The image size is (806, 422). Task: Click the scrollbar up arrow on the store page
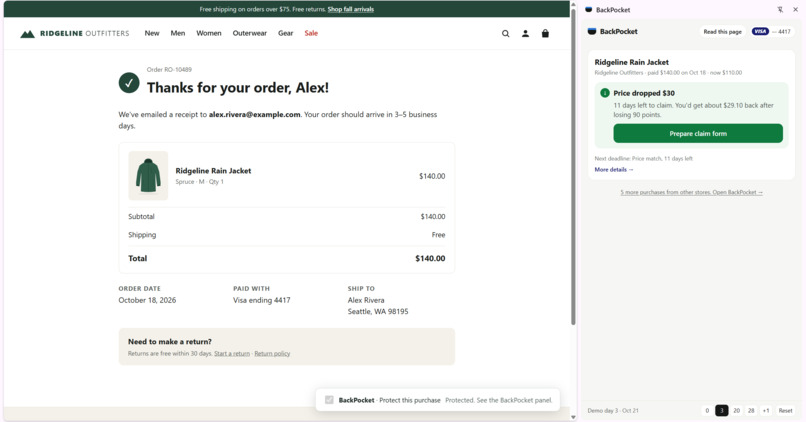tap(573, 5)
